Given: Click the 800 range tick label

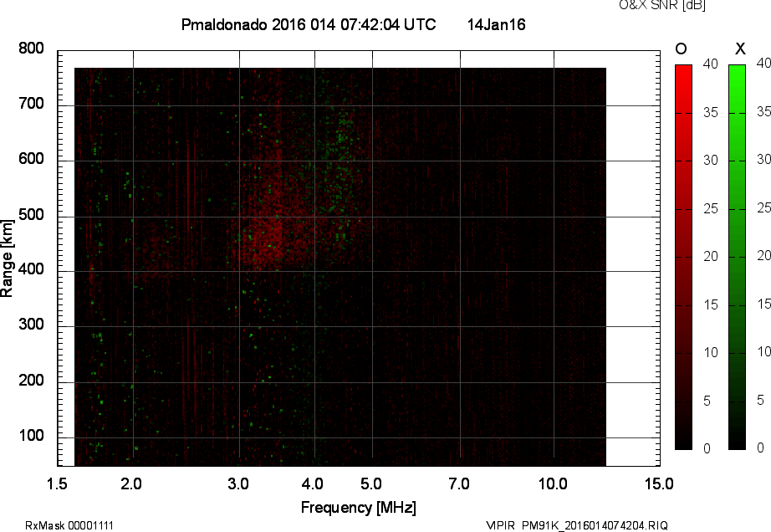Looking at the screenshot, I should [x=31, y=49].
